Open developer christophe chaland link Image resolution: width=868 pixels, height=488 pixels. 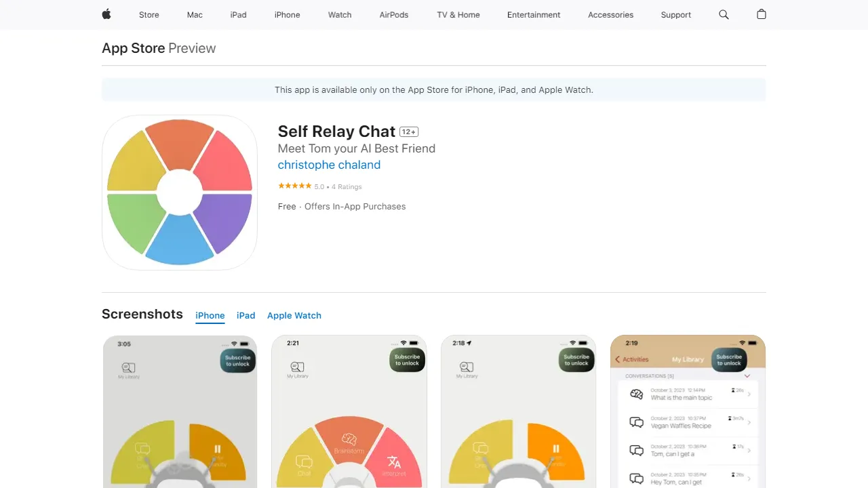tap(329, 165)
